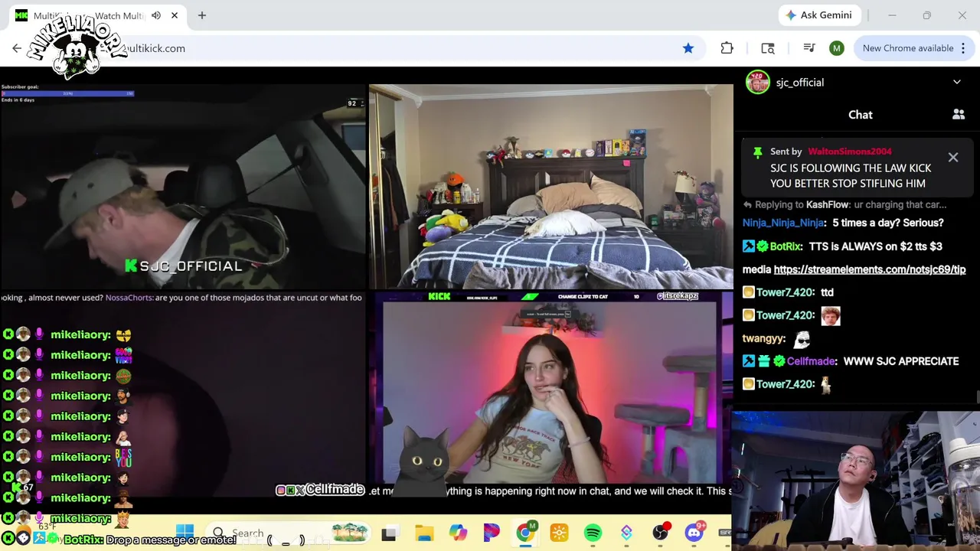Image resolution: width=980 pixels, height=551 pixels.
Task: Click the green Kick logo beside SJC_OFFICIAL
Action: 131,266
